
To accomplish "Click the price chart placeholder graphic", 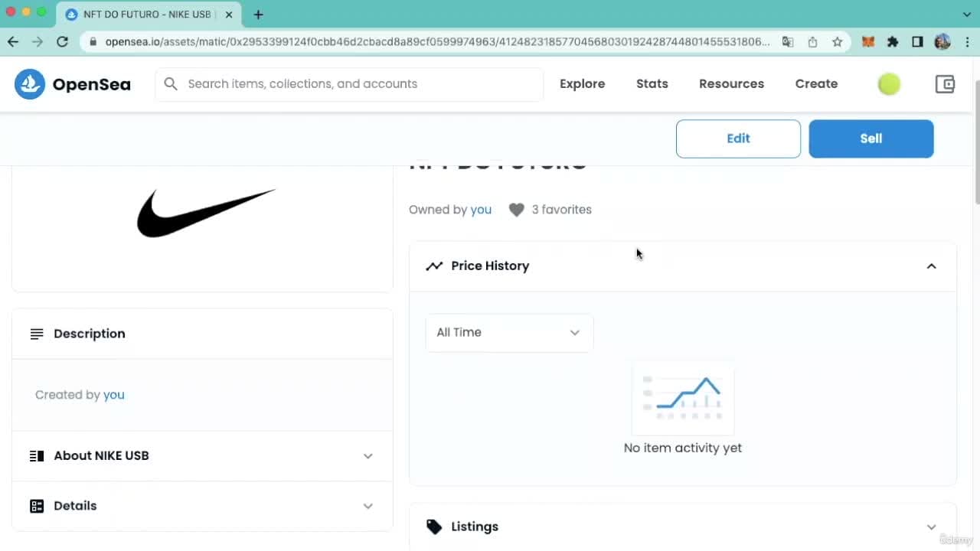I will pyautogui.click(x=683, y=398).
